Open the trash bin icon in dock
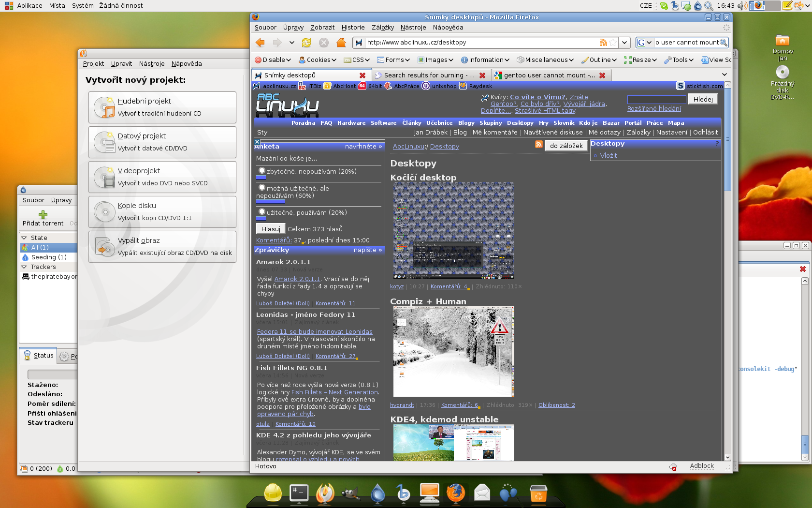The width and height of the screenshot is (812, 508). [x=538, y=493]
